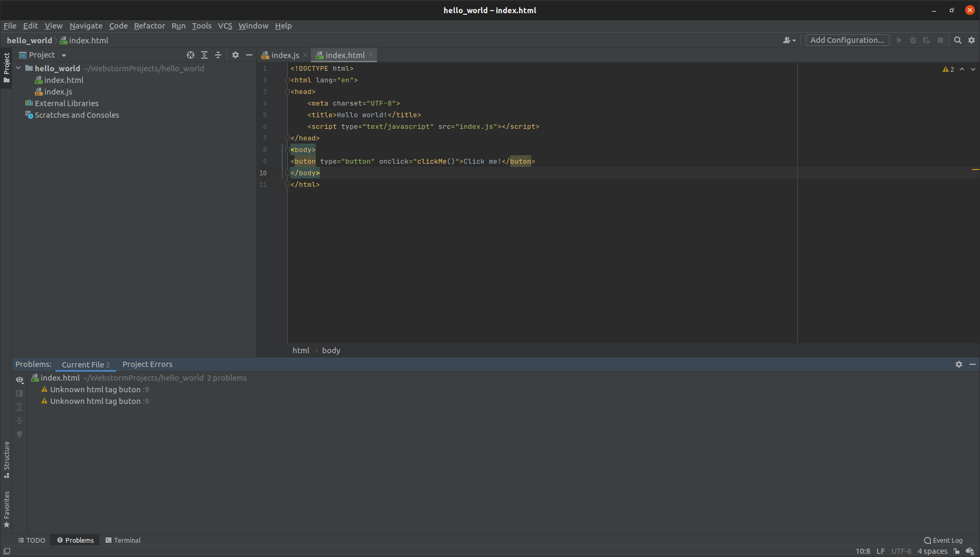
Task: Open the Project view dropdown
Action: click(63, 54)
